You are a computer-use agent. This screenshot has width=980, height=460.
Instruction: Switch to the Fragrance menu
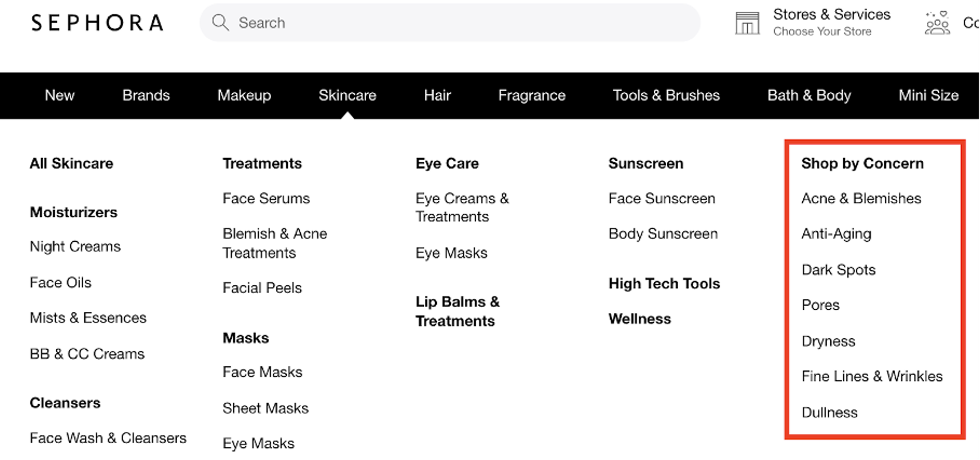[531, 95]
